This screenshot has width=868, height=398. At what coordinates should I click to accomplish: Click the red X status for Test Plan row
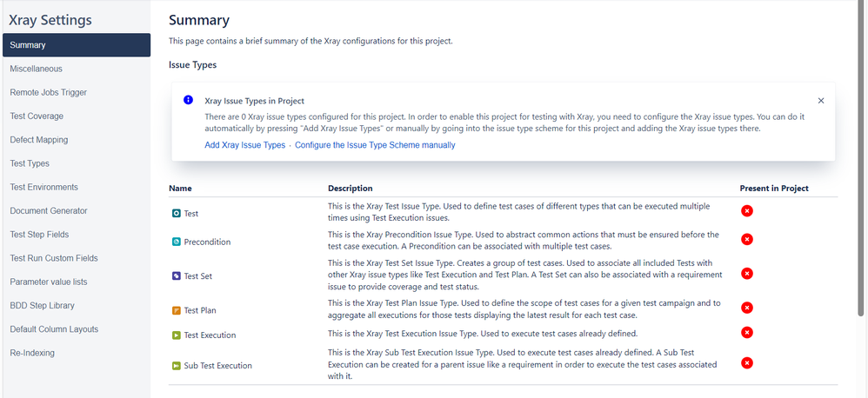pyautogui.click(x=747, y=308)
